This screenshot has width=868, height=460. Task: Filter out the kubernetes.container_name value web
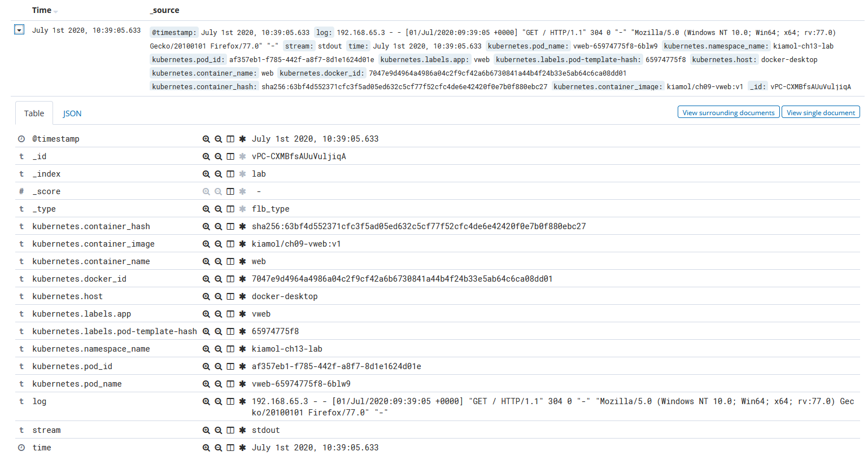click(219, 261)
